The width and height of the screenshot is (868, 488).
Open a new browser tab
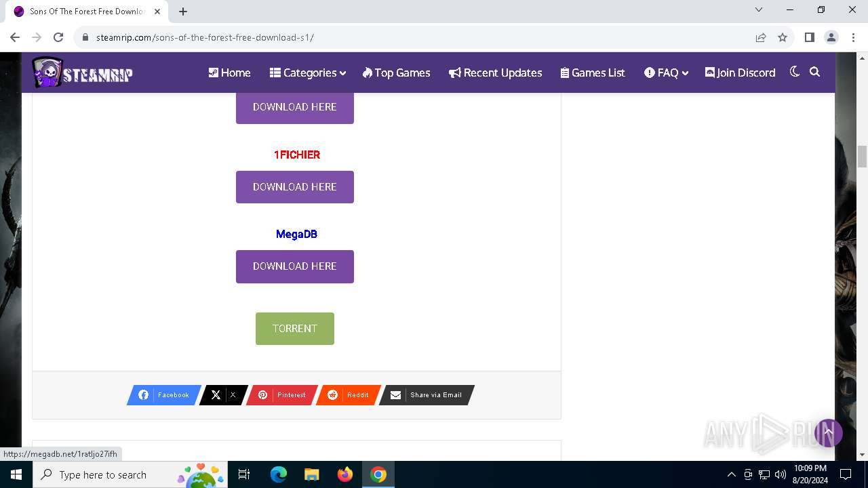click(183, 12)
